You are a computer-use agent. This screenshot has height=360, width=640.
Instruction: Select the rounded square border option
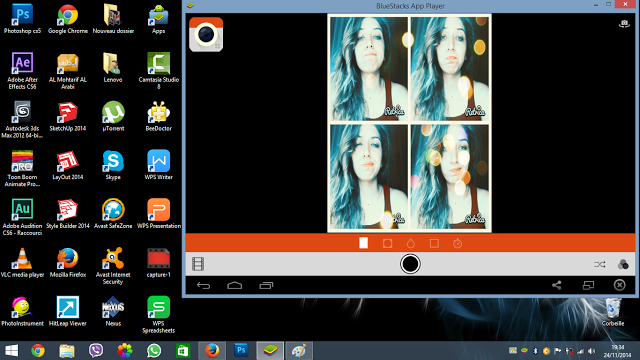(387, 244)
